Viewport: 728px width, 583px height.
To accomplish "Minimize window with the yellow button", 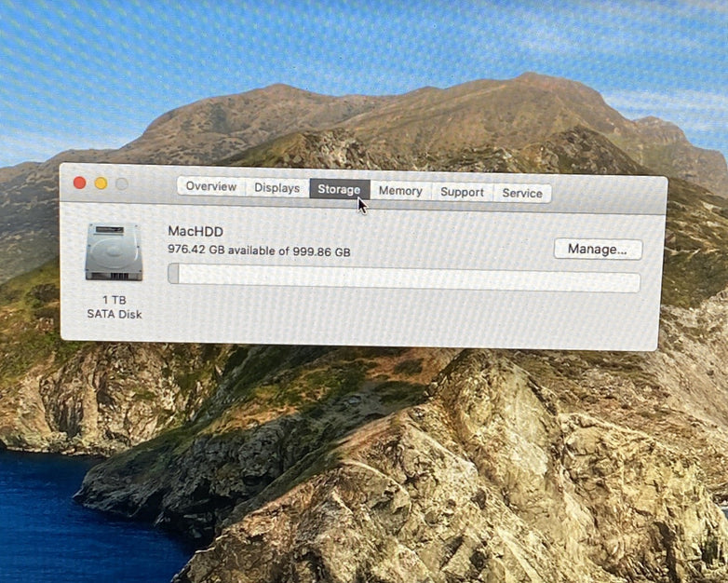I will (x=101, y=183).
